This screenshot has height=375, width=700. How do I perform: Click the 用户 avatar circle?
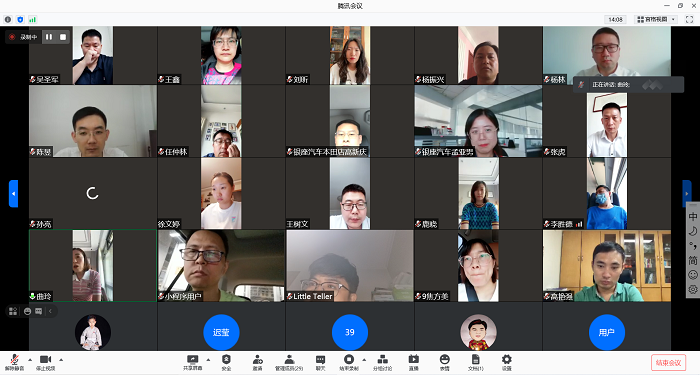(x=606, y=332)
